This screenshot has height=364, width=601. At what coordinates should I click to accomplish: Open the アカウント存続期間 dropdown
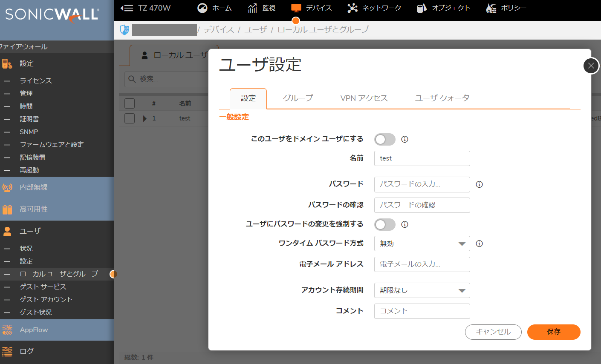click(x=422, y=290)
